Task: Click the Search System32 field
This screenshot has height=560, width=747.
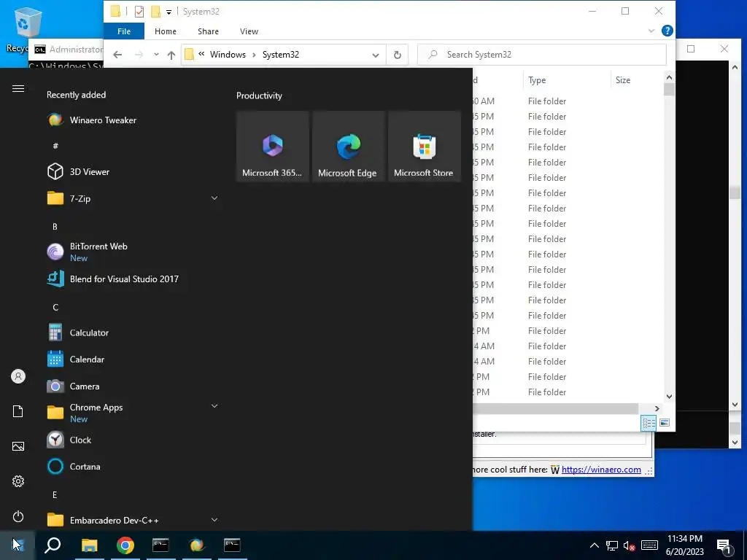Action: pyautogui.click(x=542, y=55)
